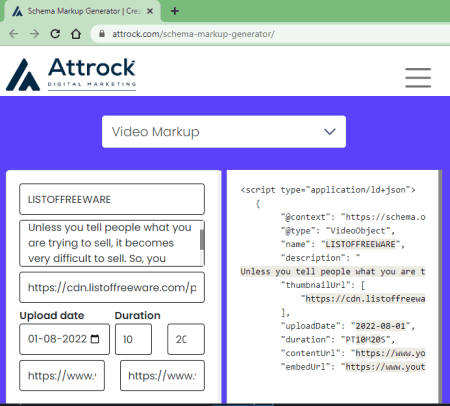Screen dimensions: 450x406
Task: Click the form panel scrollbar
Action: [x=220, y=287]
